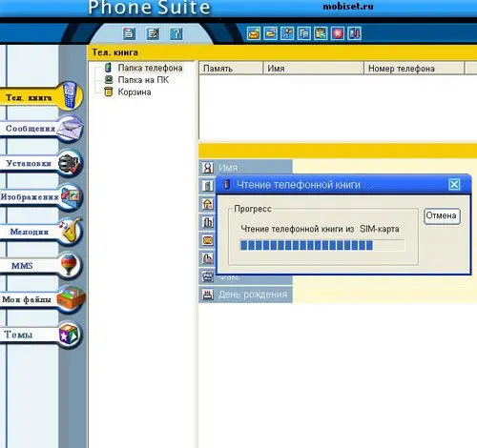477x448 pixels.
Task: Click the fax machine field icon
Action: click(208, 276)
